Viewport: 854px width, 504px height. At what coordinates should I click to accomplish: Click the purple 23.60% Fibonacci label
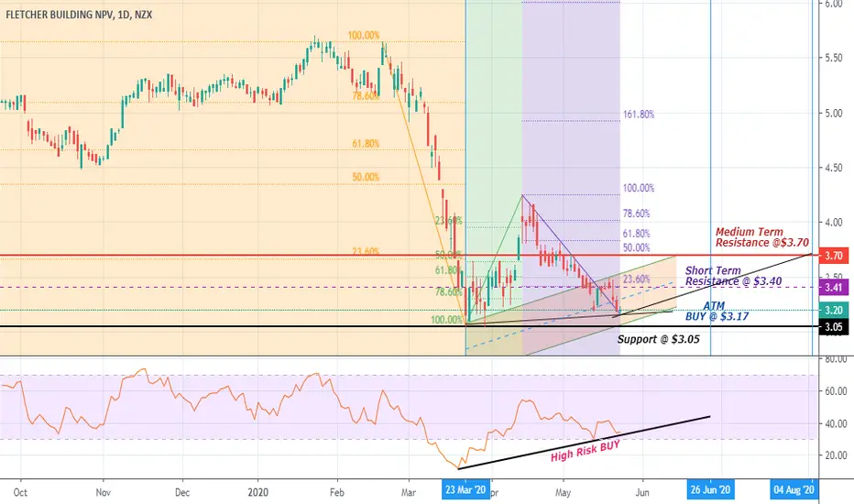click(636, 279)
